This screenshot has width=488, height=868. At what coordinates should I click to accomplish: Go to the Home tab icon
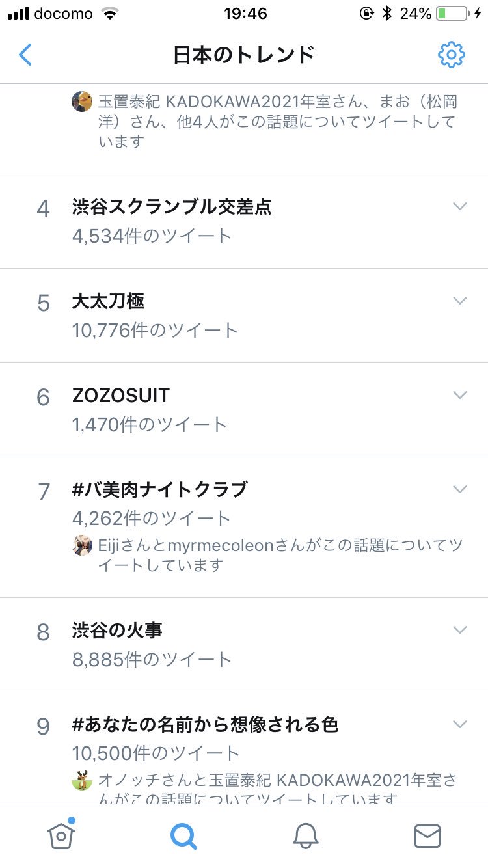tap(61, 835)
